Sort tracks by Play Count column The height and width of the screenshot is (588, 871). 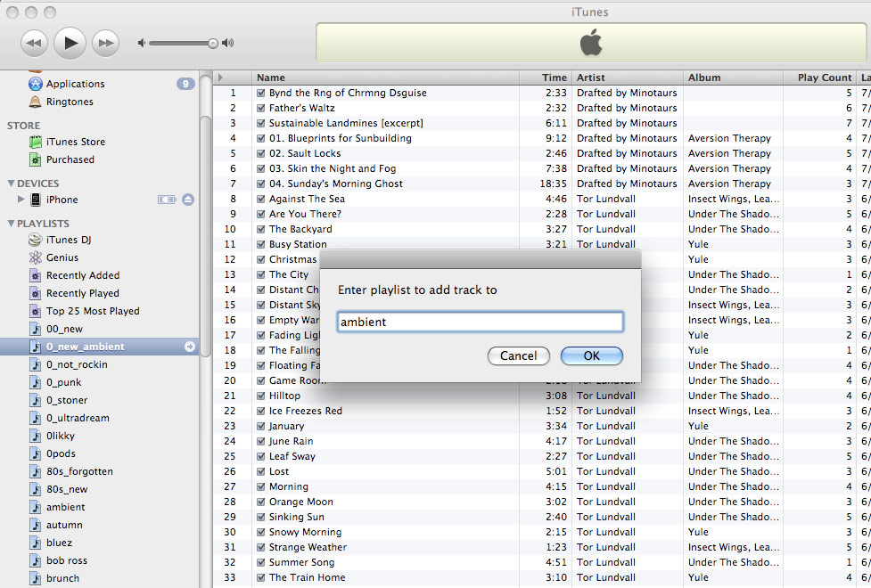(820, 78)
